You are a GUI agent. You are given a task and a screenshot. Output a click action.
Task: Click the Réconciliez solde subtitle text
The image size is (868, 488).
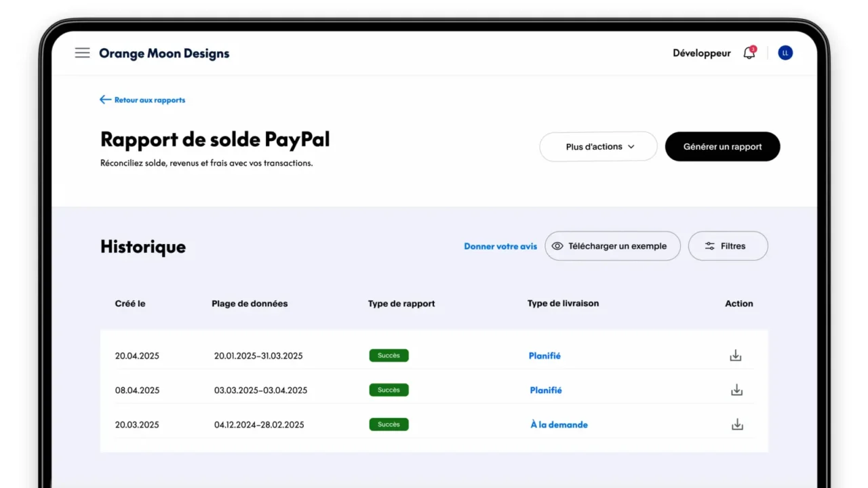coord(207,163)
